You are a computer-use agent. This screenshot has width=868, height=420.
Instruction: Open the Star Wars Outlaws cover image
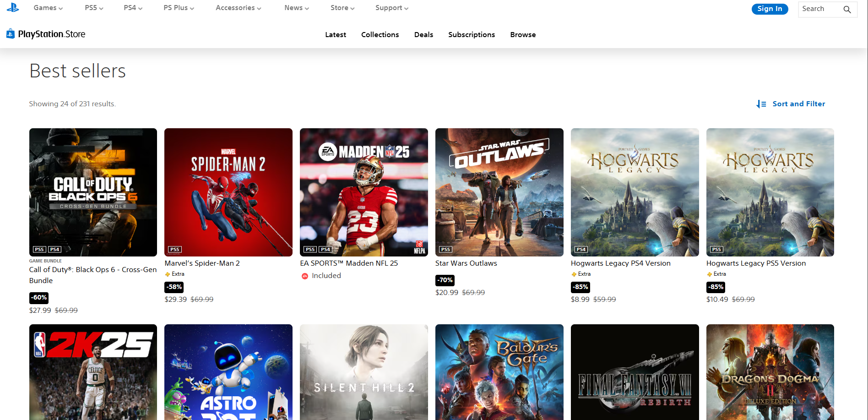(499, 192)
